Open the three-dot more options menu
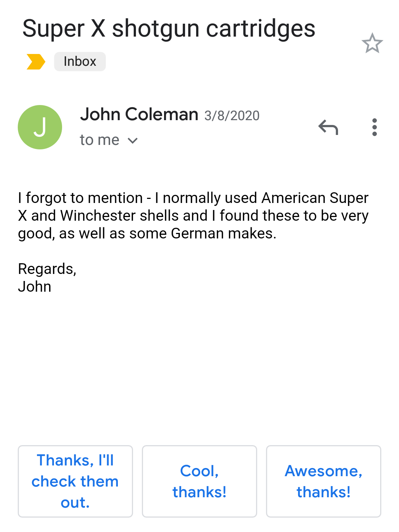Viewport: 399px width, 532px height. (x=374, y=127)
